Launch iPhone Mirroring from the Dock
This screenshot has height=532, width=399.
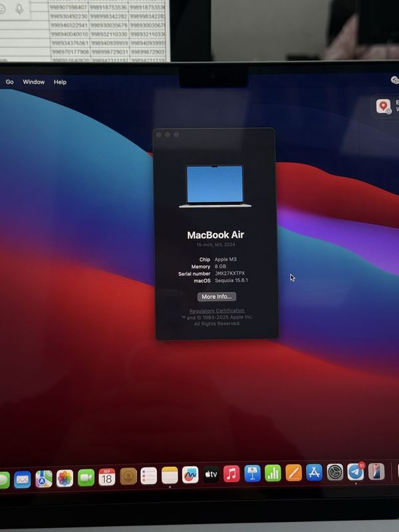[376, 471]
